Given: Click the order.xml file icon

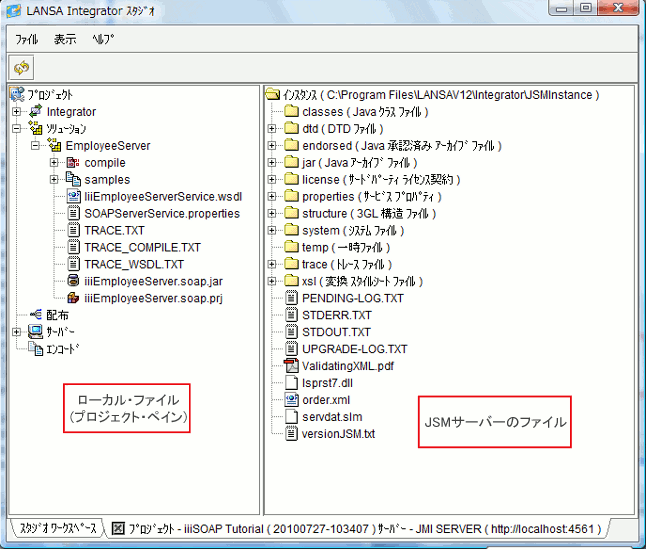Looking at the screenshot, I should 291,399.
